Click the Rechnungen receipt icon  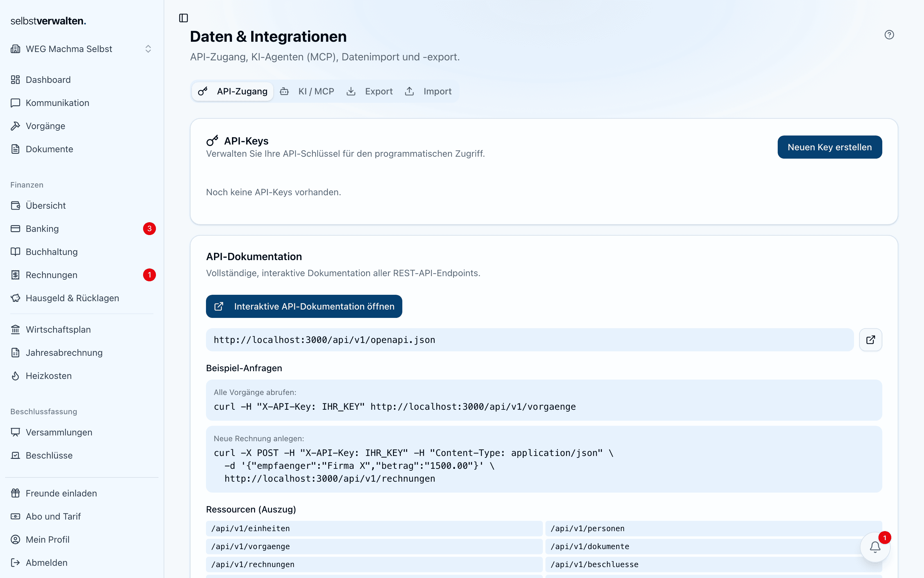15,275
